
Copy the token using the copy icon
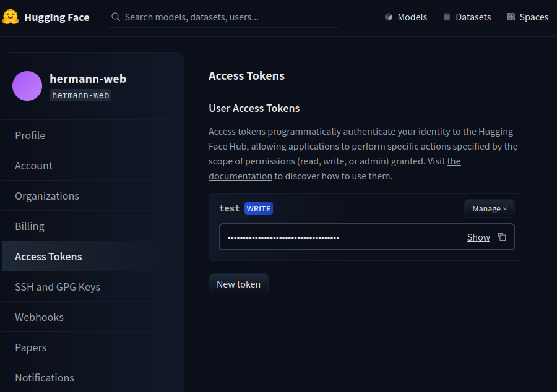(x=502, y=237)
